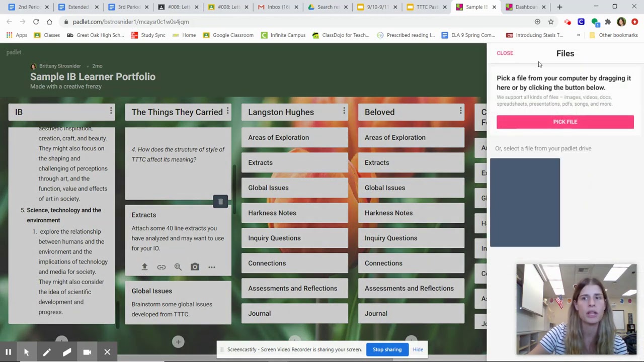Open Journal under Beloved
Viewport: 644px width, 362px height.
[411, 313]
